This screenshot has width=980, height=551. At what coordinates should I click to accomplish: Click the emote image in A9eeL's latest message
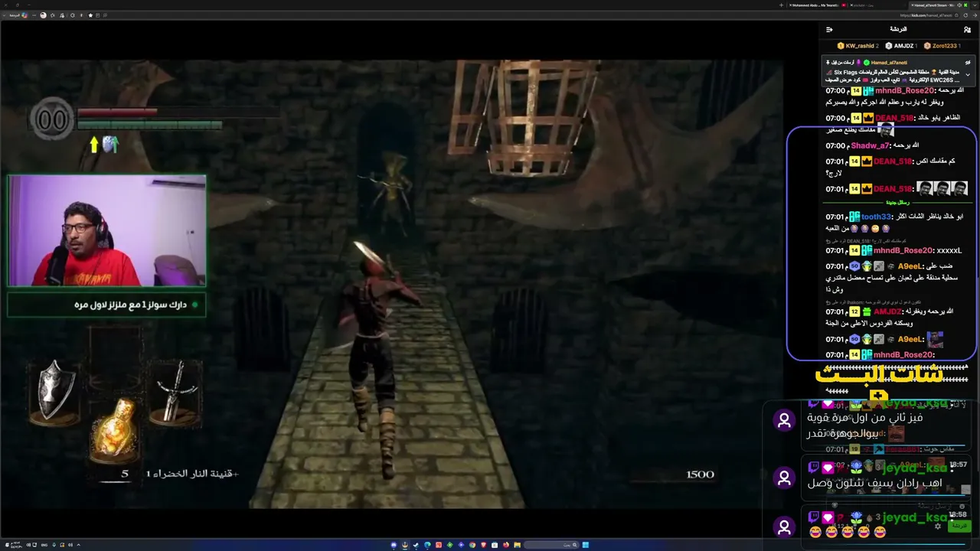coord(935,339)
